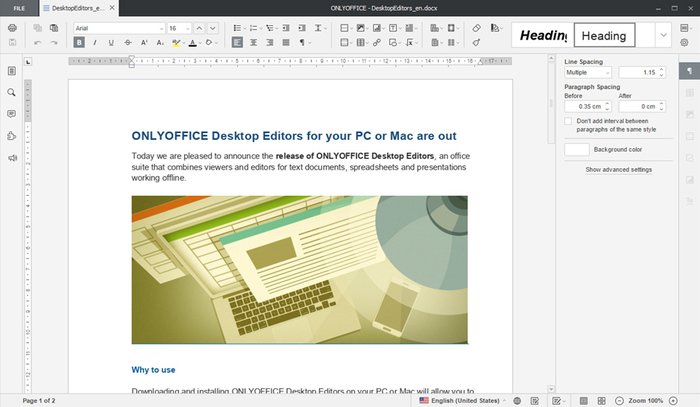Open the plugins puzzle icon
The width and height of the screenshot is (700, 407).
pos(11,136)
